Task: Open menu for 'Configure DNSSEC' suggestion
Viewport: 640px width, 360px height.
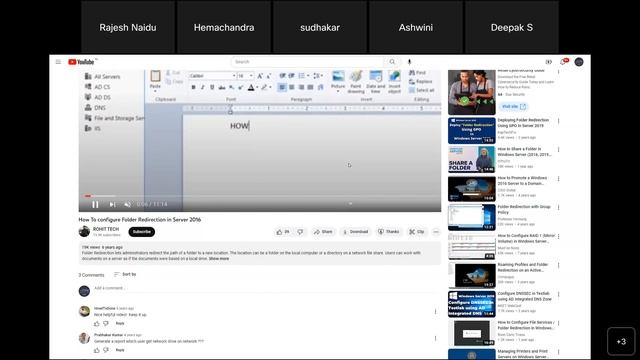Action: coord(558,295)
